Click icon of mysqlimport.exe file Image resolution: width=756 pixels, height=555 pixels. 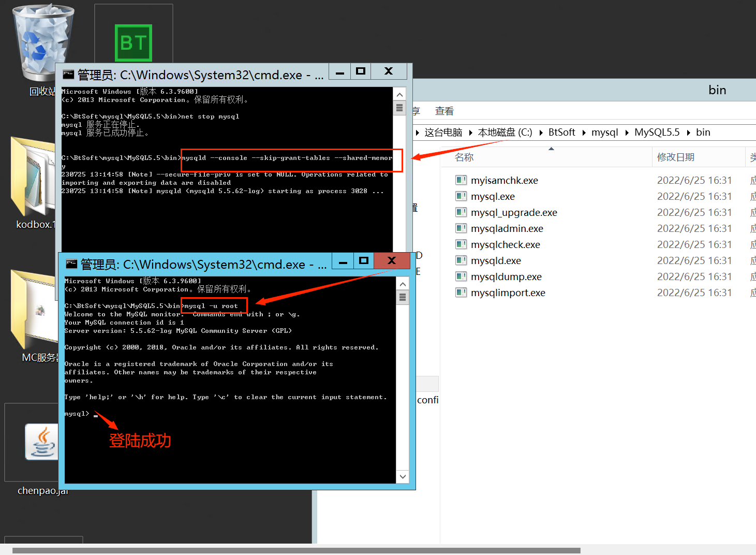click(x=461, y=293)
